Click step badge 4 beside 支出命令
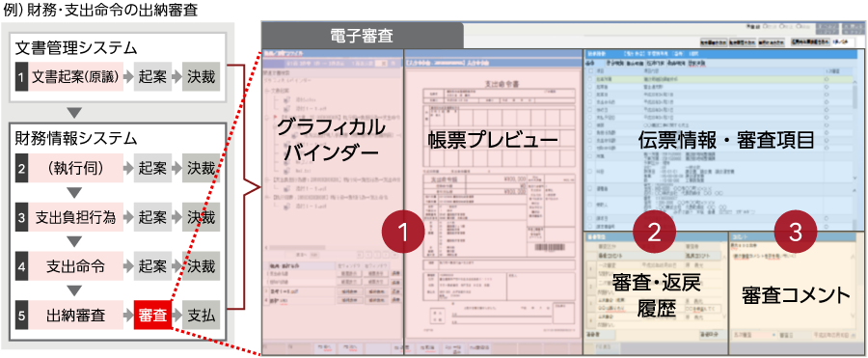Screen dimensions: 868x358 click(21, 266)
